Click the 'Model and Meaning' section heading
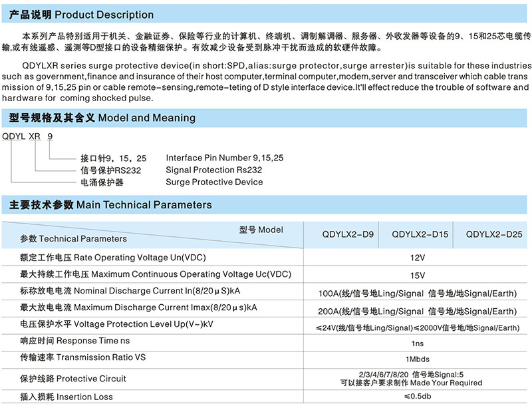This screenshot has height=414, width=532. (x=102, y=118)
